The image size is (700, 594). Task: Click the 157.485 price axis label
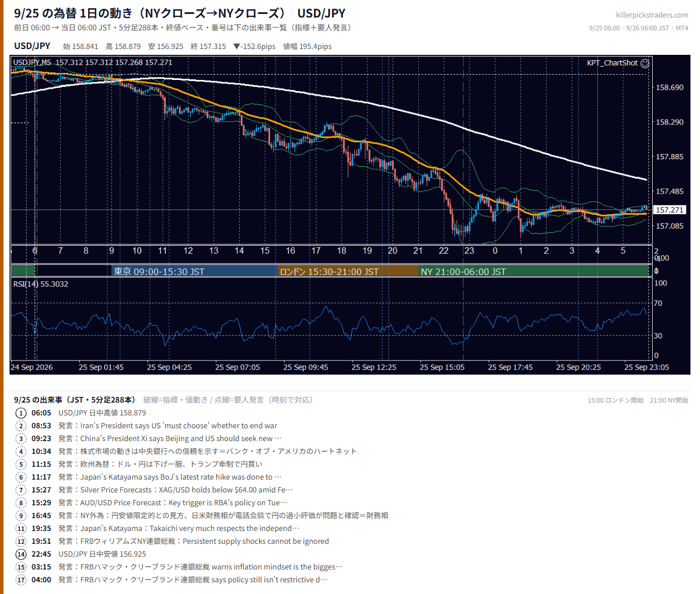tap(669, 192)
